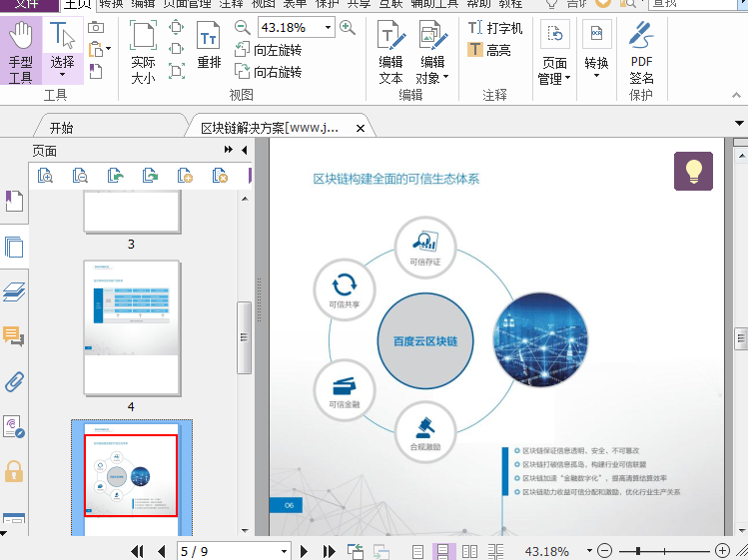Screen dimensions: 748x560
Task: Go to first page in status bar
Action: click(138, 551)
